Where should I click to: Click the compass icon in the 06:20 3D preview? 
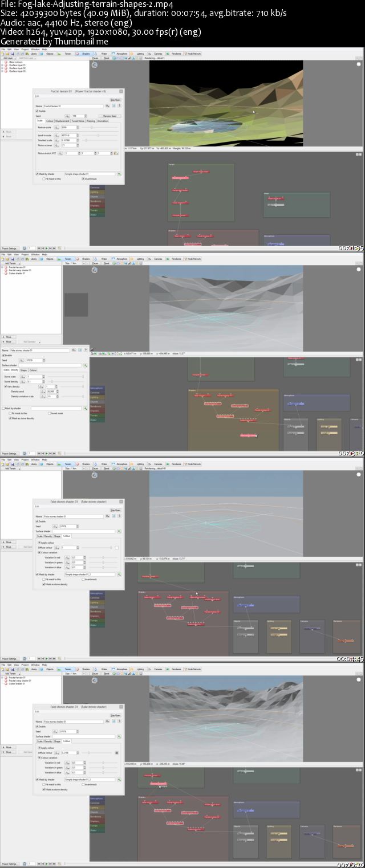point(95,680)
